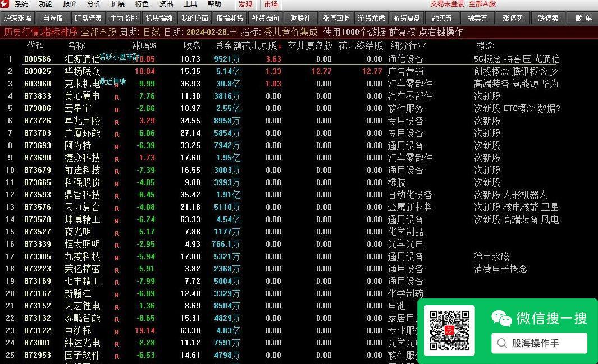Click the 融卖五 button
Screen dimensions: 598x364
[477, 18]
